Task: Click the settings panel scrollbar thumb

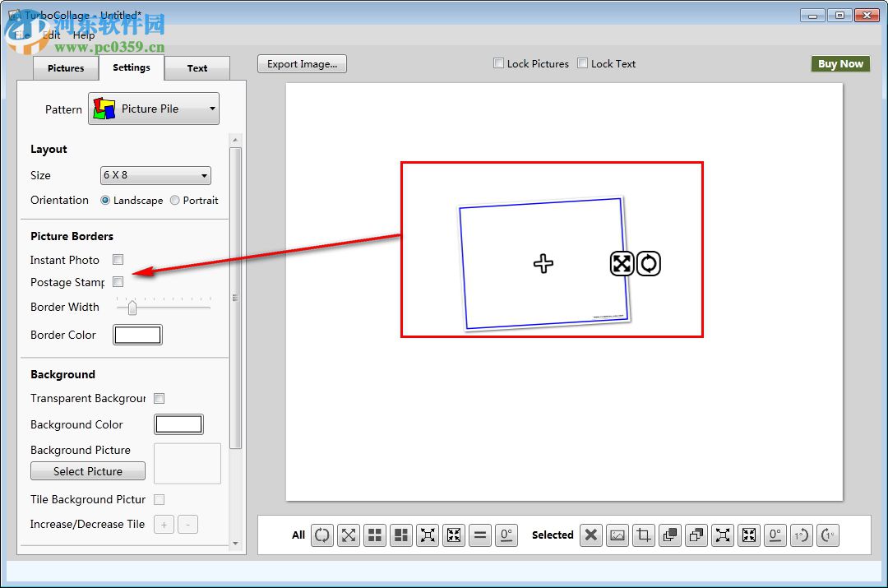Action: tap(236, 298)
